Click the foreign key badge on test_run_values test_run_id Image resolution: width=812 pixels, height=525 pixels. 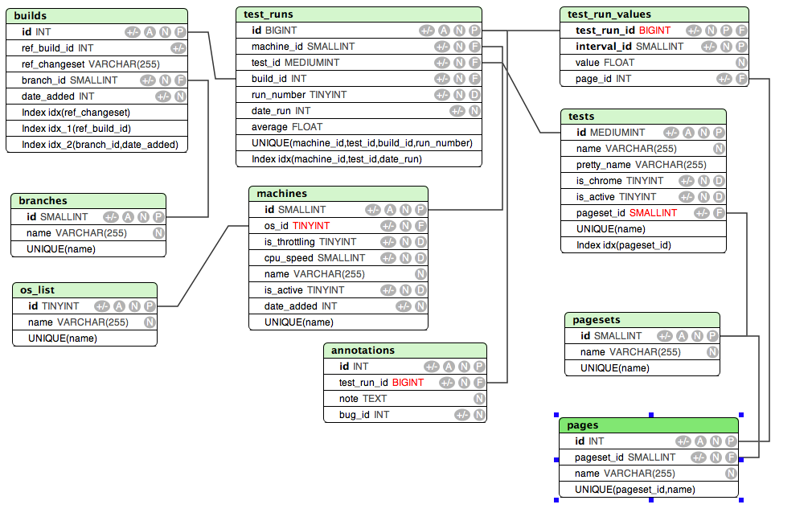click(741, 31)
